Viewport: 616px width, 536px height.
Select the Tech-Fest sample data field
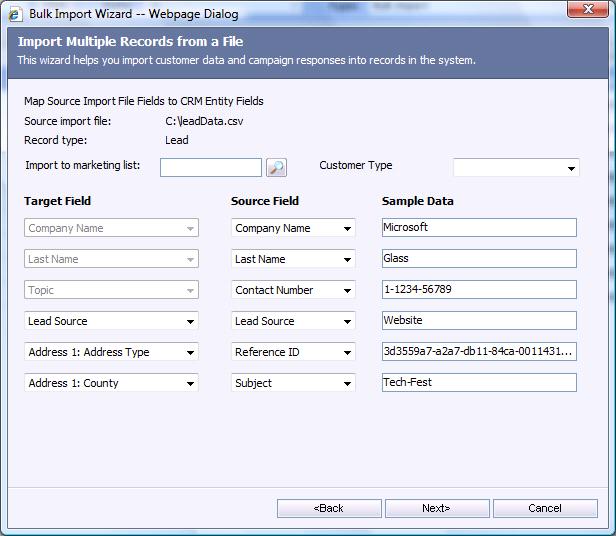point(479,382)
